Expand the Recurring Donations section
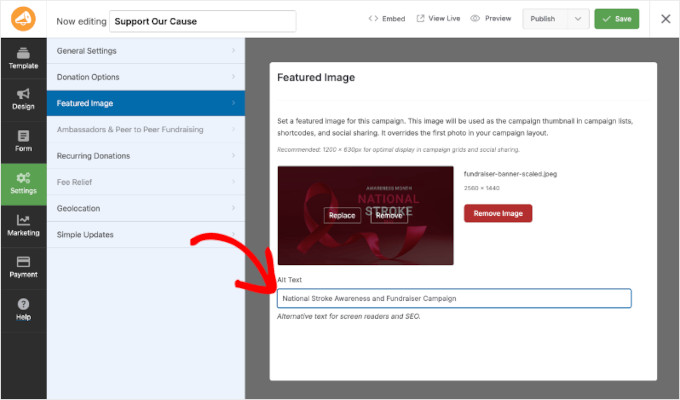 point(145,156)
